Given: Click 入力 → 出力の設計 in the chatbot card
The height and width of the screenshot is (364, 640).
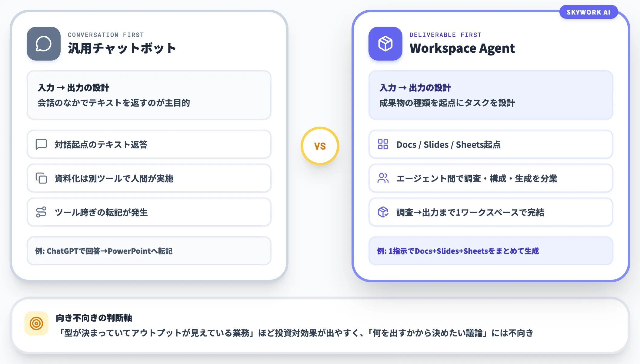Looking at the screenshot, I should pyautogui.click(x=73, y=88).
